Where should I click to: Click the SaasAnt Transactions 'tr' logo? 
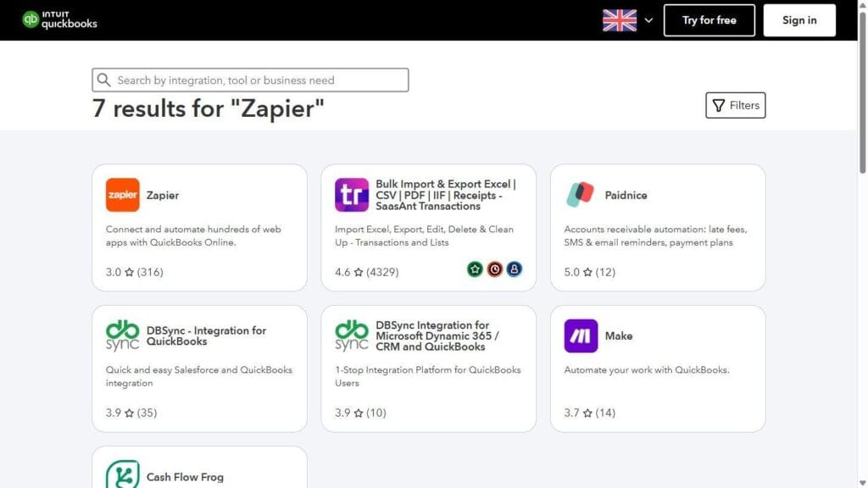352,195
